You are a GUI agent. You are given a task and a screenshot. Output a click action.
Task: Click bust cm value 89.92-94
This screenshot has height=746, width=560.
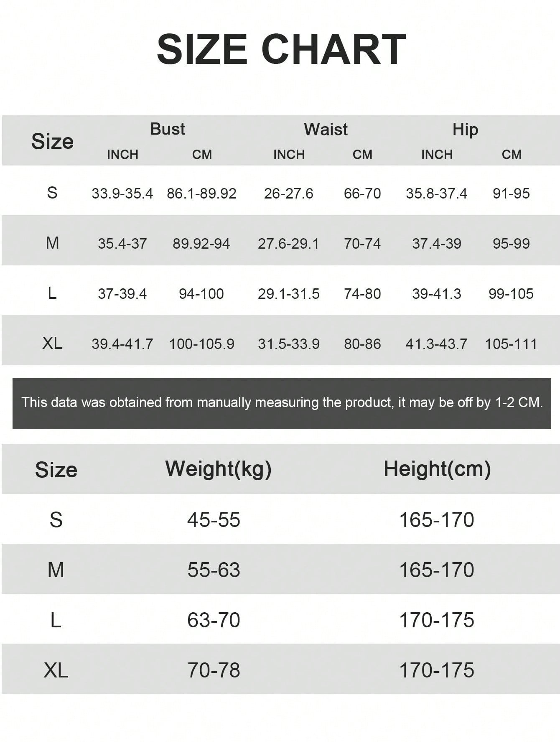tap(201, 244)
